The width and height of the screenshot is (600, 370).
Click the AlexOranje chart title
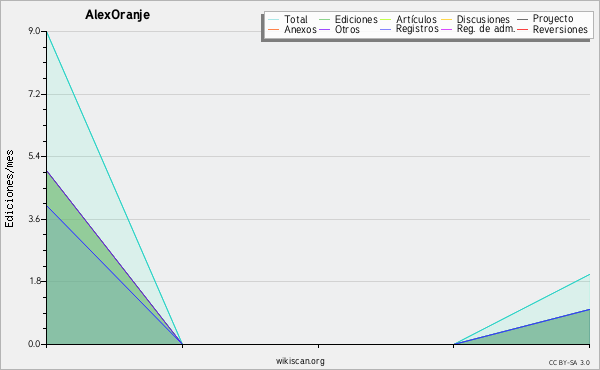[x=117, y=15]
